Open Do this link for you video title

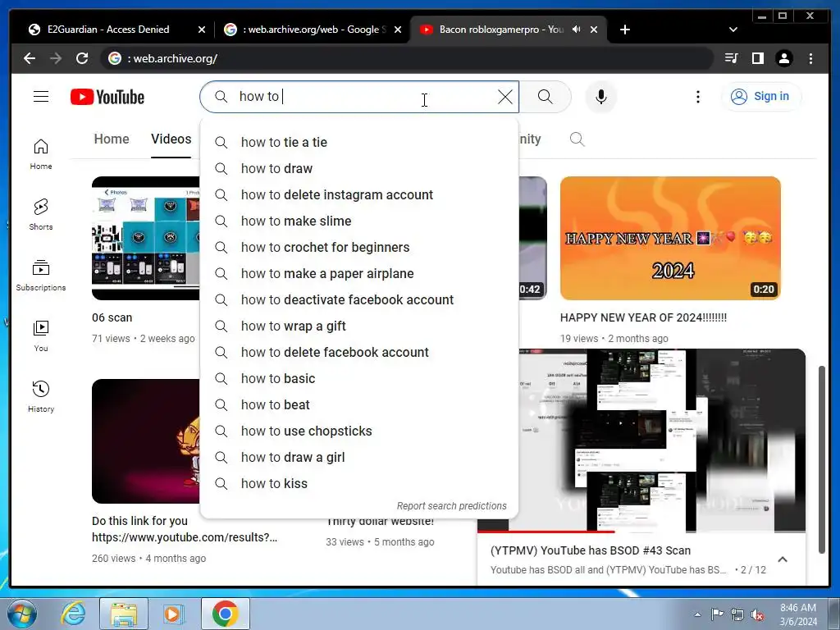tap(185, 529)
